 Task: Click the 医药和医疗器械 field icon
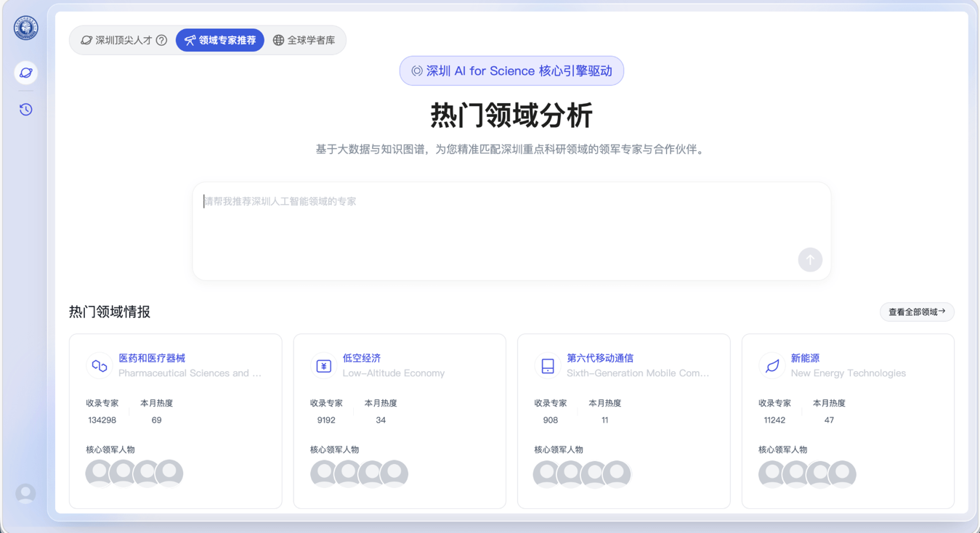tap(100, 366)
